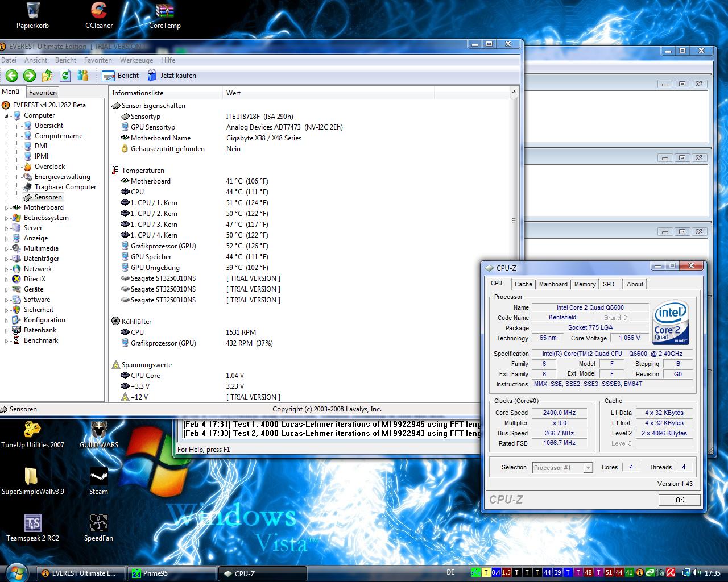This screenshot has width=728, height=582.
Task: Click the green Back arrow in EVEREST toolbar
Action: pyautogui.click(x=12, y=76)
